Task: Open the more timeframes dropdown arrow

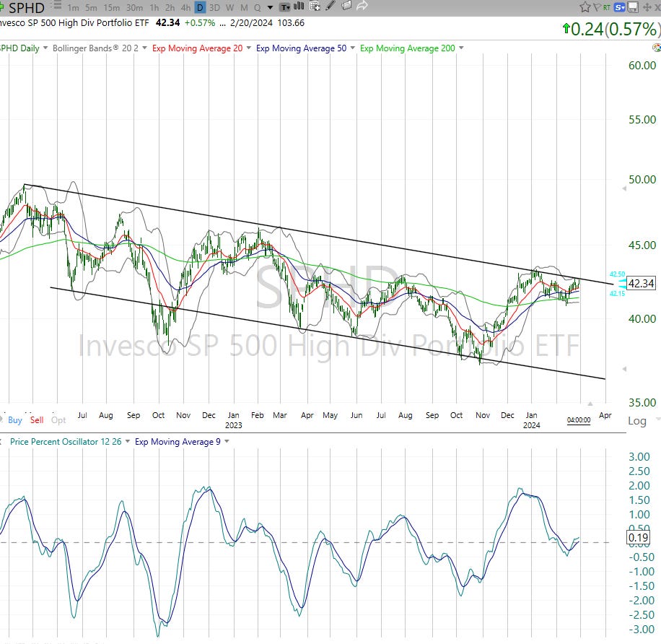Action: tap(270, 8)
